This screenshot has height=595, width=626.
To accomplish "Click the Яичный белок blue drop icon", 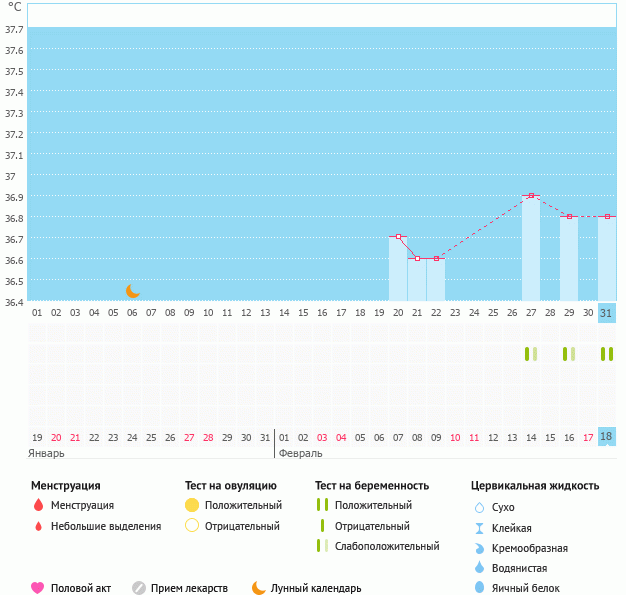I will [x=479, y=588].
